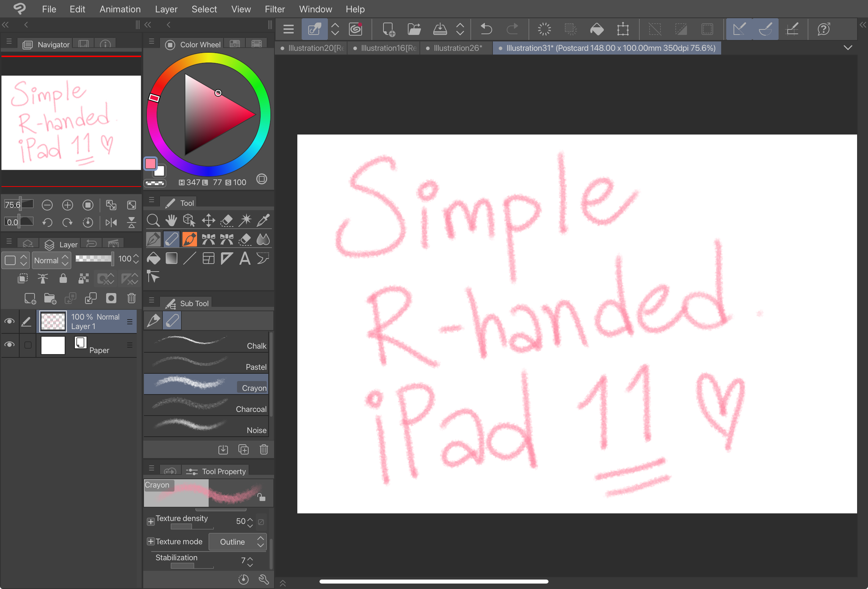This screenshot has width=868, height=589.
Task: Click the Eyedropper tool
Action: pos(262,220)
